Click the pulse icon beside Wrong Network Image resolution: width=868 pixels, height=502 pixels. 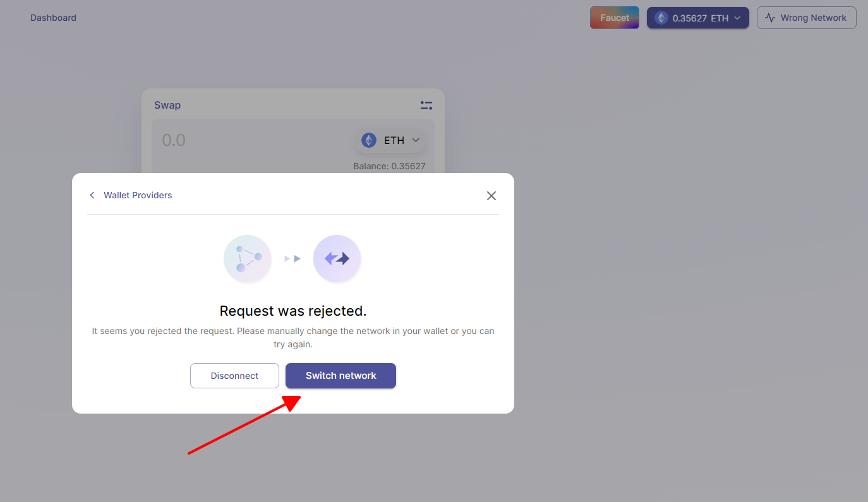click(x=770, y=18)
